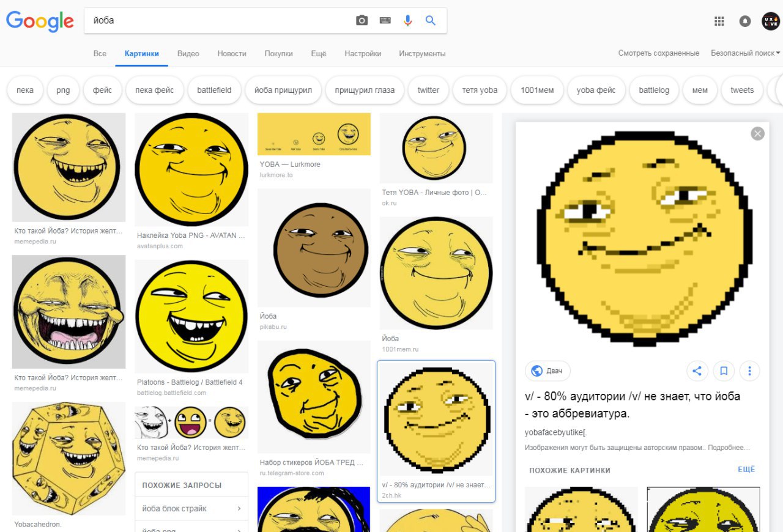The width and height of the screenshot is (783, 532).
Task: Click the Google logo
Action: coord(40,21)
